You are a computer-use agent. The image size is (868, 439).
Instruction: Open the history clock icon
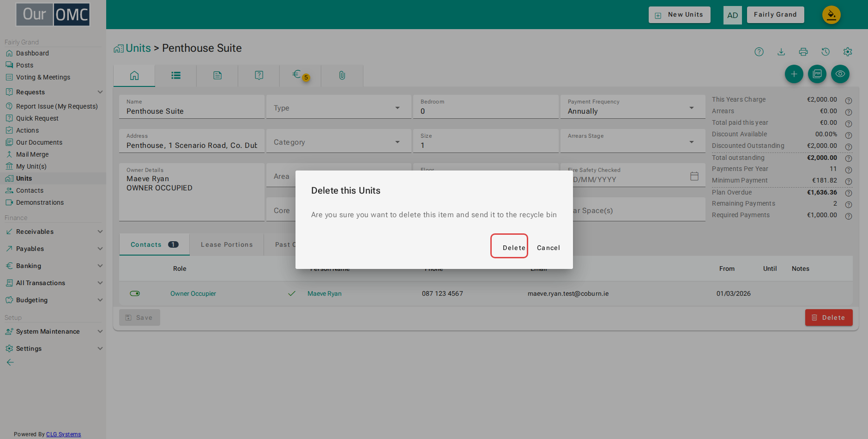pyautogui.click(x=826, y=52)
